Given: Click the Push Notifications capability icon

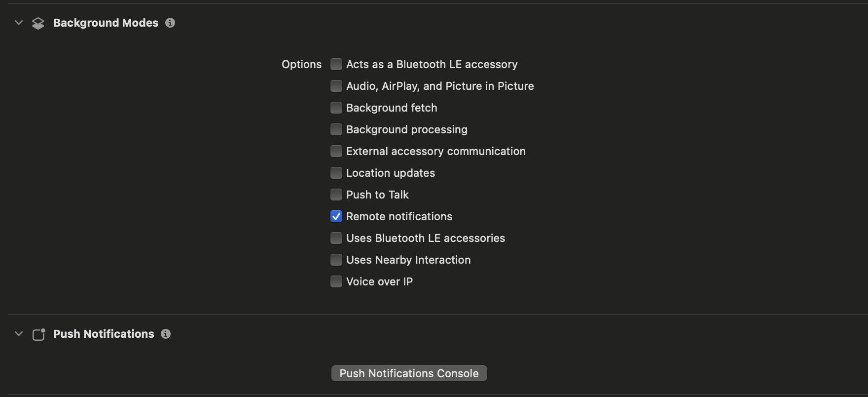Looking at the screenshot, I should tap(38, 334).
